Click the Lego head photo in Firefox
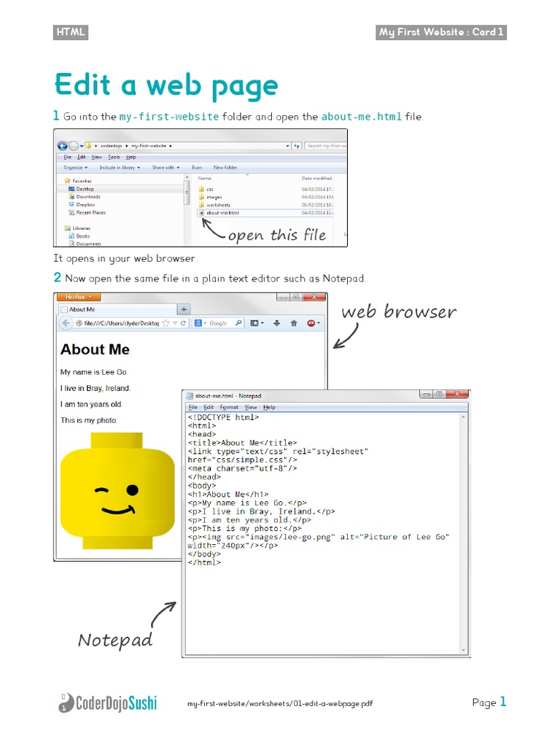The image size is (560, 747). (117, 491)
